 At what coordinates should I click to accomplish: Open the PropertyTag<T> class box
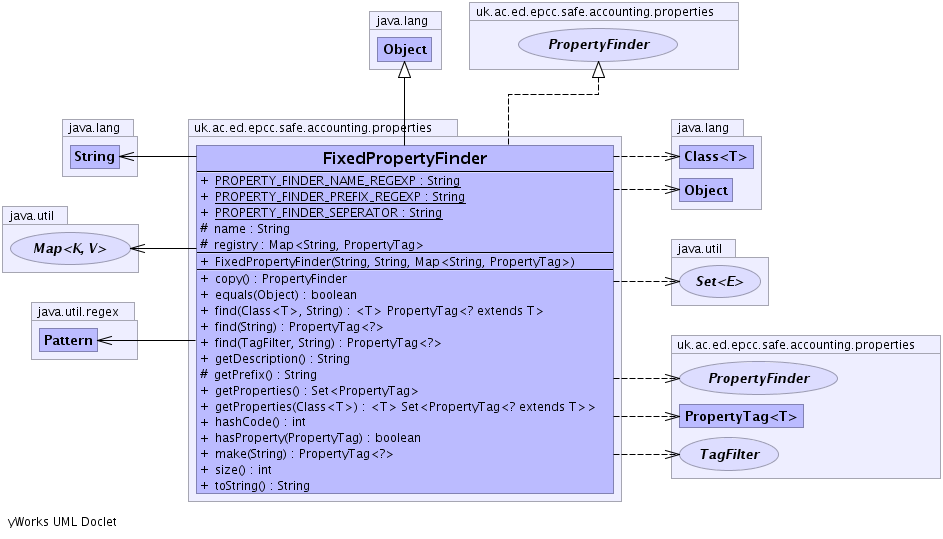coord(741,416)
